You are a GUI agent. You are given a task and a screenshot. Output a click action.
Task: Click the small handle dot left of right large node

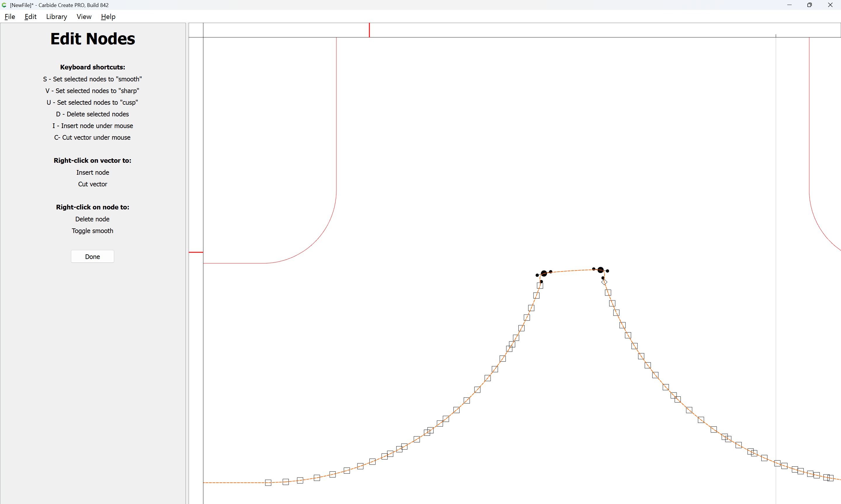594,269
